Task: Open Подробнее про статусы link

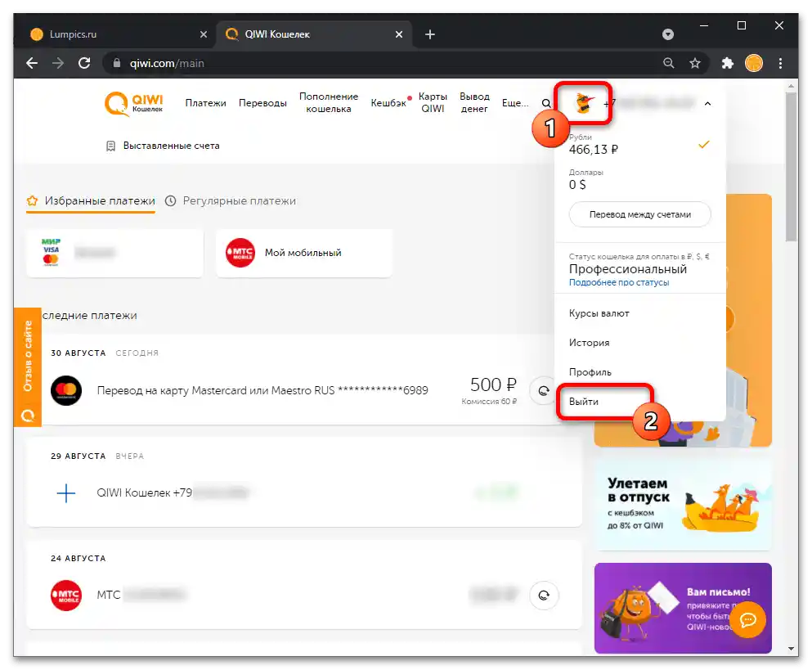Action: click(x=619, y=282)
